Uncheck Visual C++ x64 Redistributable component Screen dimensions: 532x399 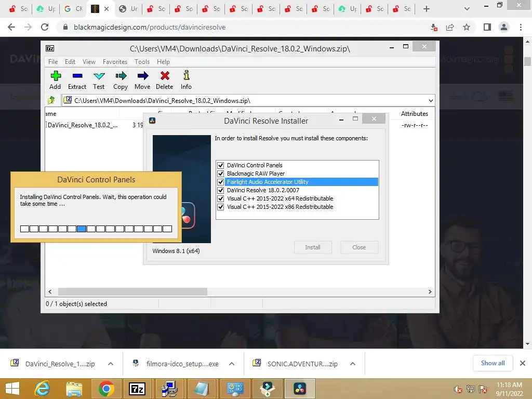[x=220, y=198]
